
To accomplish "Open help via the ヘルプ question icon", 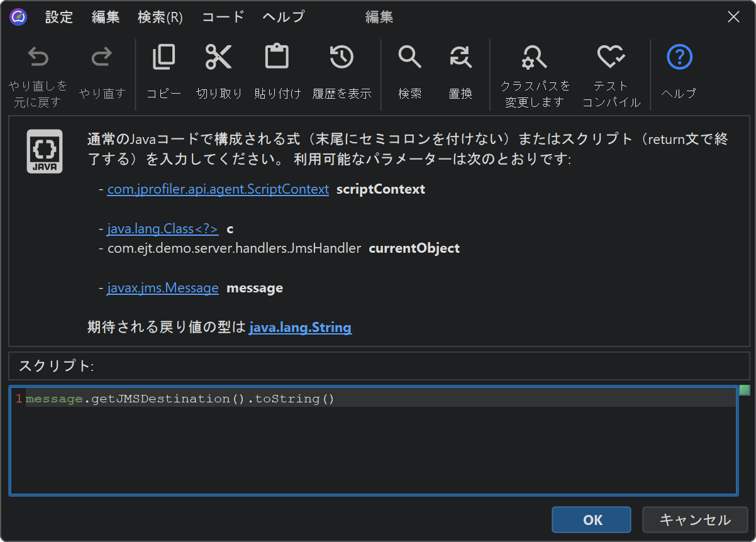I will 679,58.
